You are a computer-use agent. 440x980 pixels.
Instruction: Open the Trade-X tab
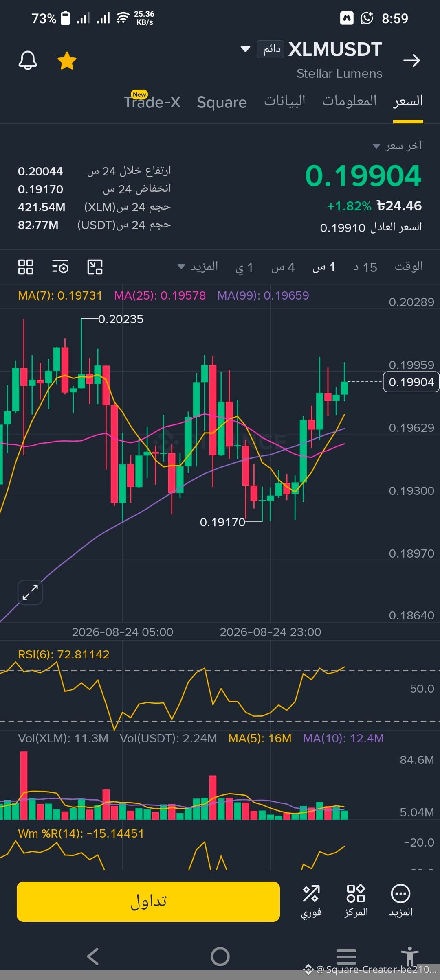[x=152, y=101]
